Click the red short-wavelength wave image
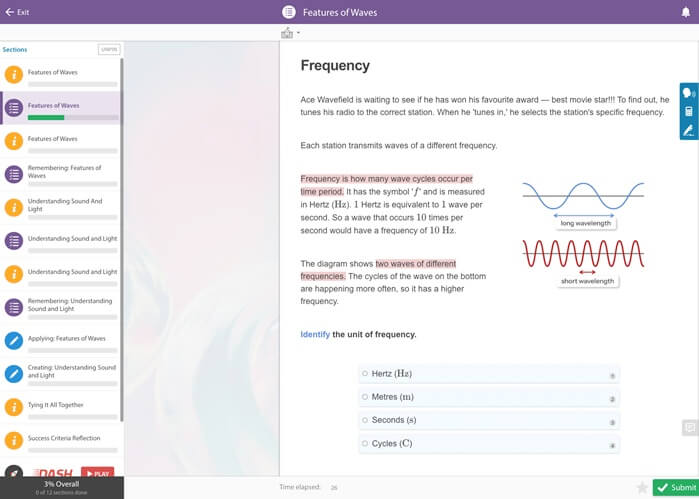Image resolution: width=699 pixels, height=499 pixels. pyautogui.click(x=583, y=254)
